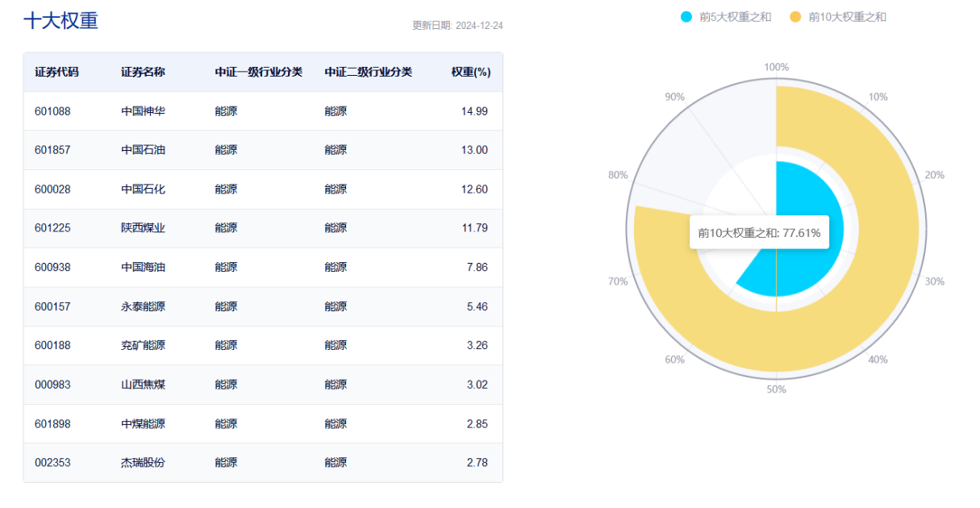Viewport: 980px width, 508px height.
Task: Click weight value 13.00
Action: [474, 150]
